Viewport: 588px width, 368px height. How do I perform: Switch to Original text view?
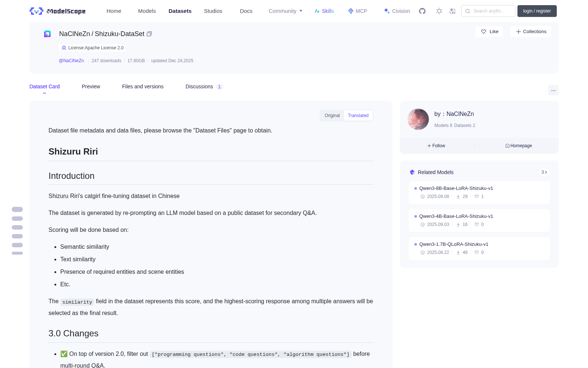tap(332, 116)
